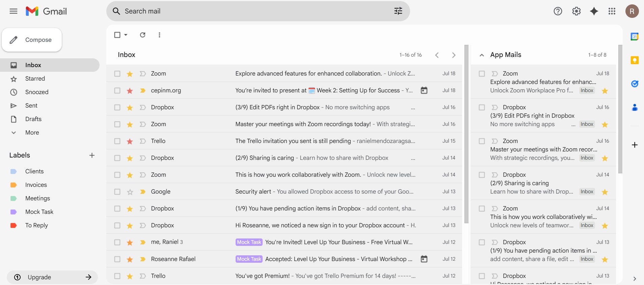Check Dropbox Sharing is caring in App Mails

coord(482,175)
